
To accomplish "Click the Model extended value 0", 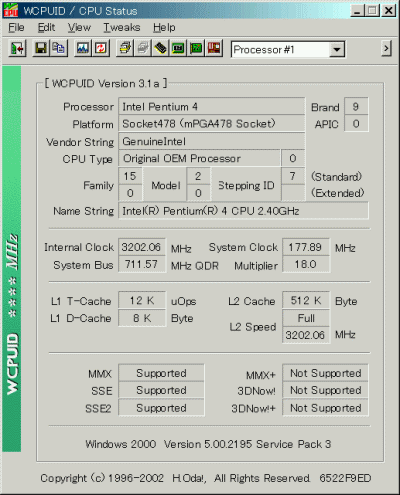I will point(198,193).
